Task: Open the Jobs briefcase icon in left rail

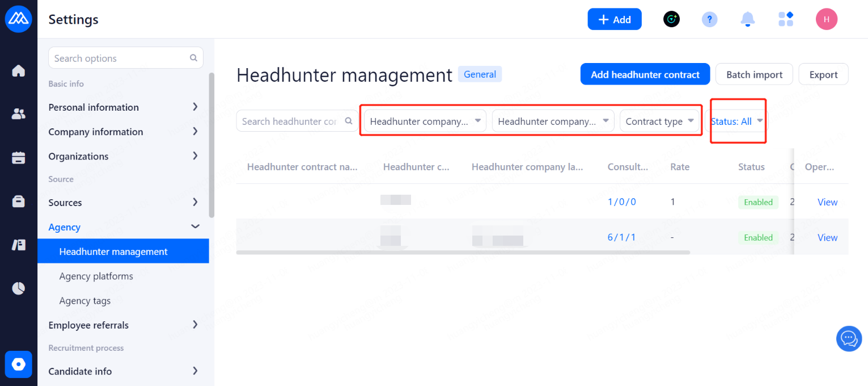Action: coord(19,202)
